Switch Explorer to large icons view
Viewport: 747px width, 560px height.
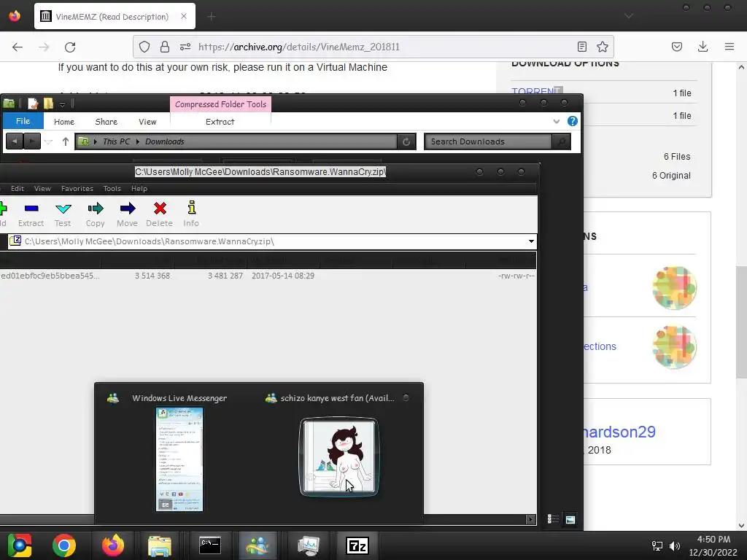[x=570, y=519]
